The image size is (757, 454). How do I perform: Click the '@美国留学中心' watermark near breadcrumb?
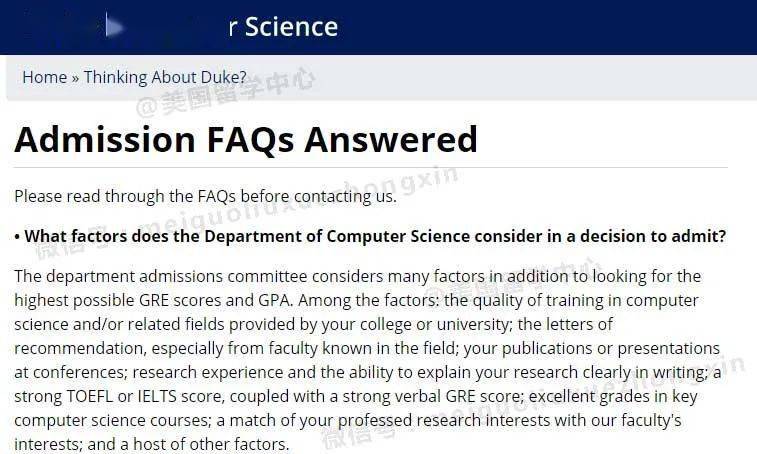pyautogui.click(x=225, y=92)
